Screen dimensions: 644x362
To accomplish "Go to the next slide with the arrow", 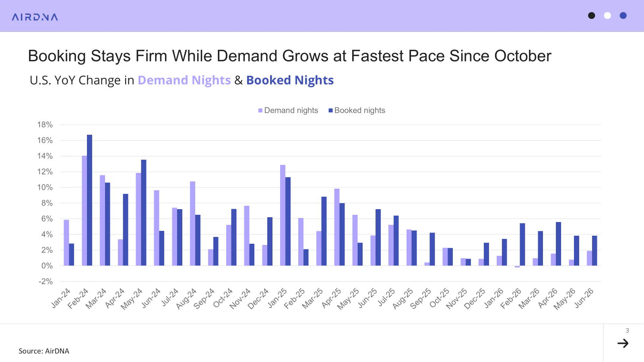I will (x=623, y=343).
